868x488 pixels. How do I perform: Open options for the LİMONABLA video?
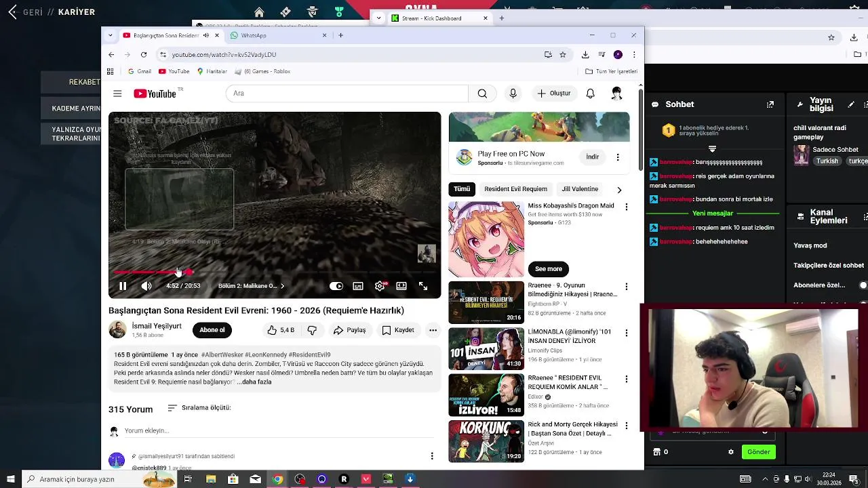(x=627, y=333)
